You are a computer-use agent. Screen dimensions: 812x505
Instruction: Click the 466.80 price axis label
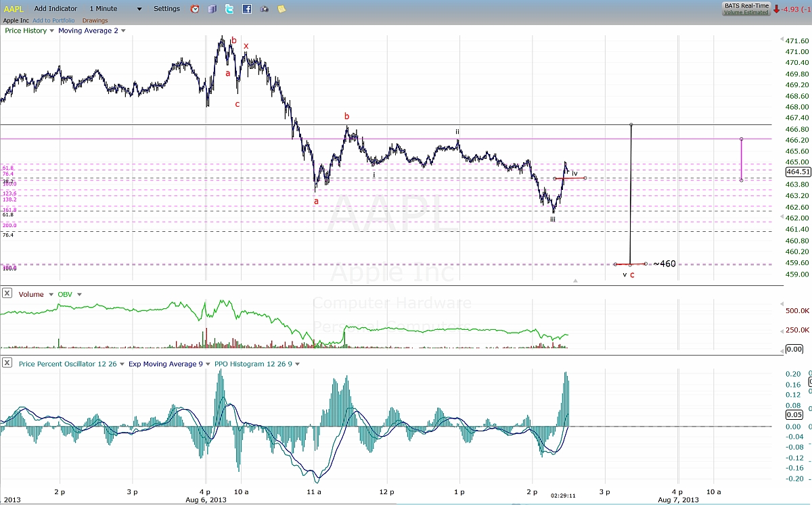(x=796, y=129)
